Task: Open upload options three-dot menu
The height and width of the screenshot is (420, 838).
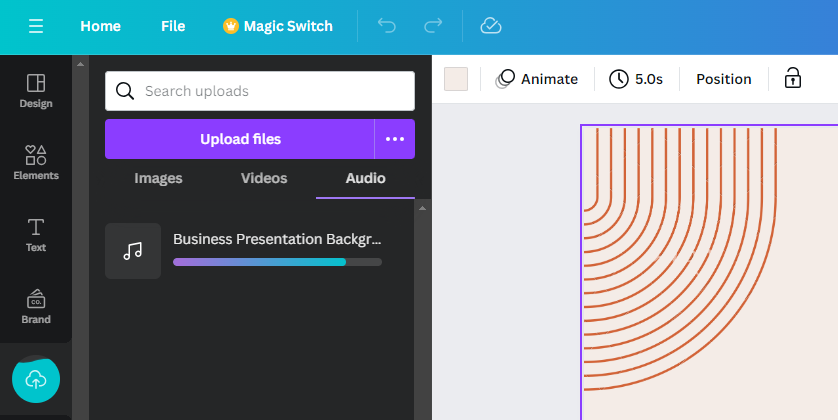Action: click(395, 139)
